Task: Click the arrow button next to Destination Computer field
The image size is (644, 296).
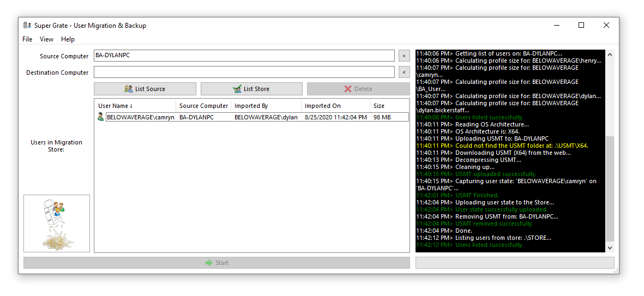Action: (404, 73)
